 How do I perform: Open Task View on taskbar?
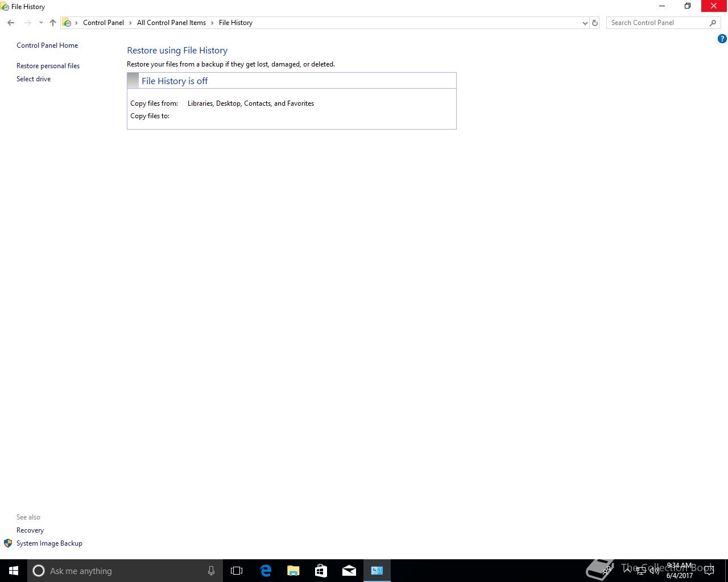point(237,571)
